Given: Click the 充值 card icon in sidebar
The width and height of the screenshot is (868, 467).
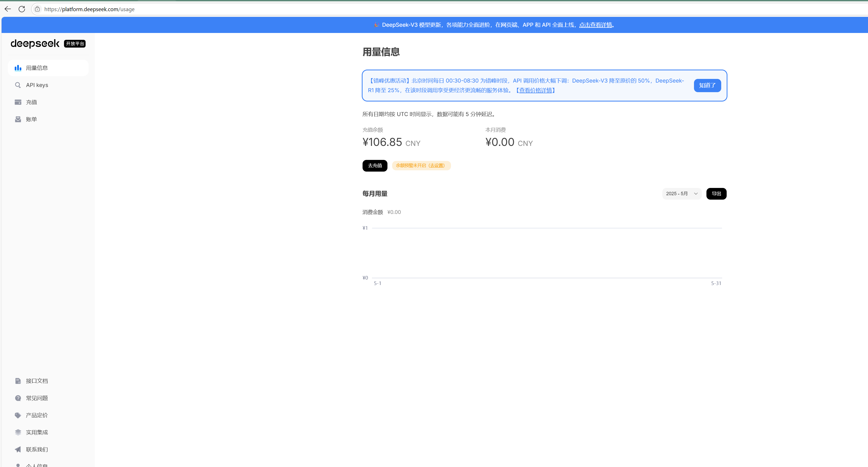Looking at the screenshot, I should [x=18, y=102].
